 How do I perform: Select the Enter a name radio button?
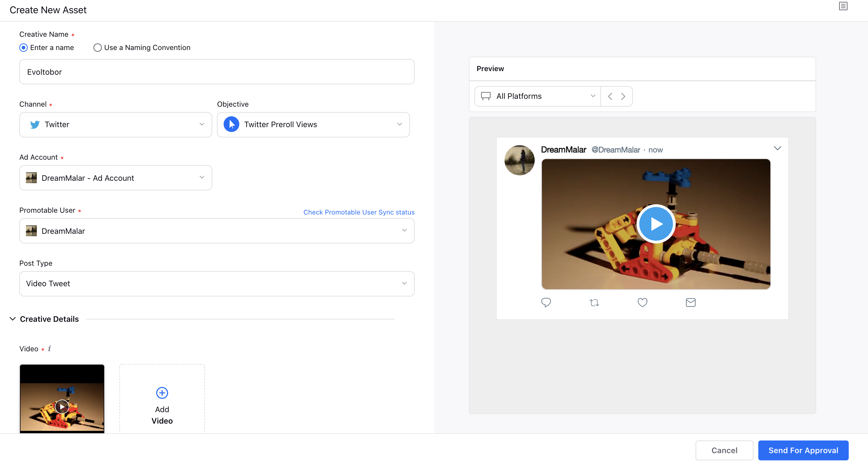(x=24, y=48)
